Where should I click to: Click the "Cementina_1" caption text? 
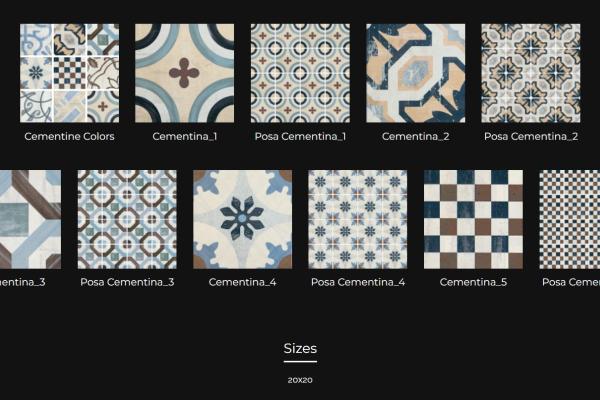(184, 136)
